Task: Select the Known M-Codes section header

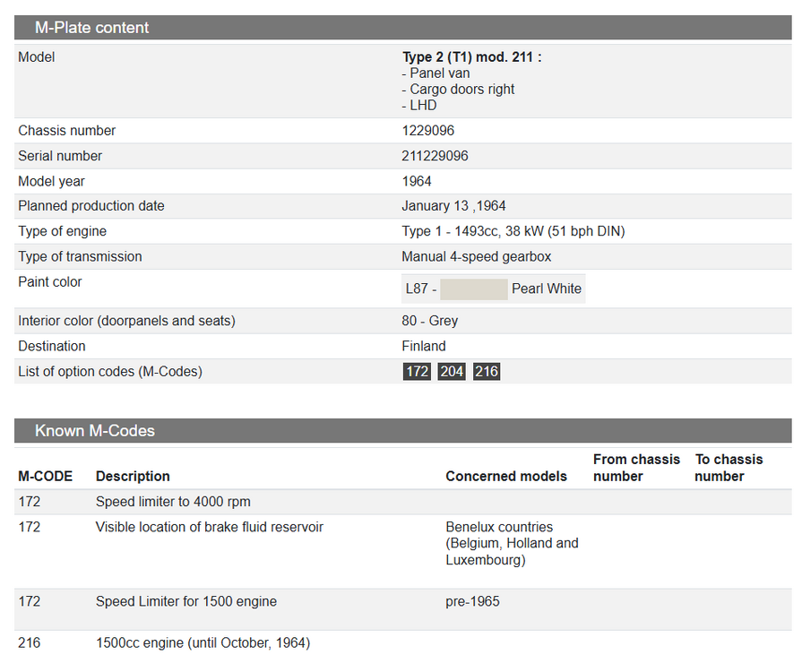Action: click(x=95, y=431)
